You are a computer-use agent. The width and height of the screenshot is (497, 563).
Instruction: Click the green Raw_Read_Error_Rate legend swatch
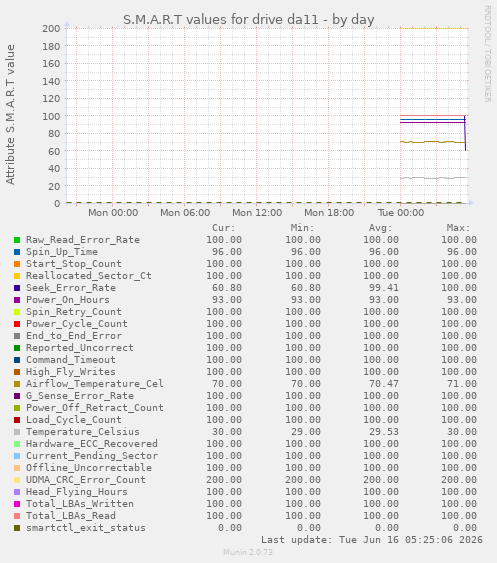[x=17, y=240]
